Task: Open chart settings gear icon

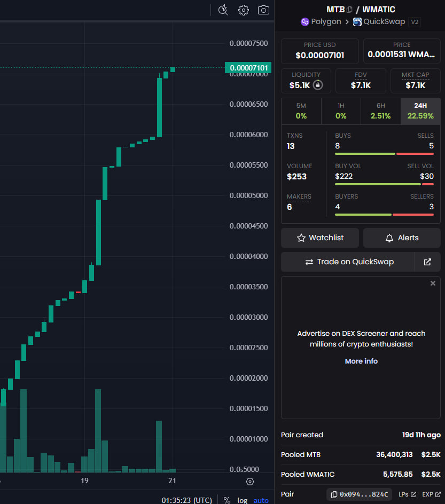Action: [x=244, y=10]
